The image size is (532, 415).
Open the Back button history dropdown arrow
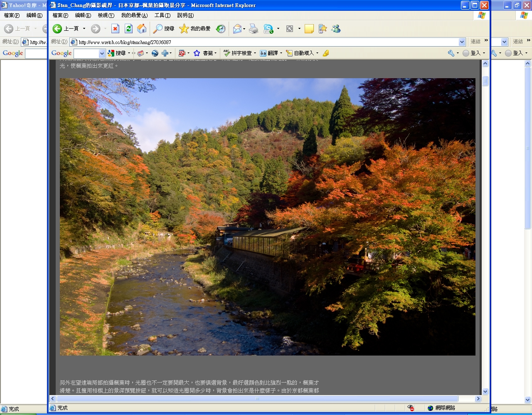[x=84, y=29]
